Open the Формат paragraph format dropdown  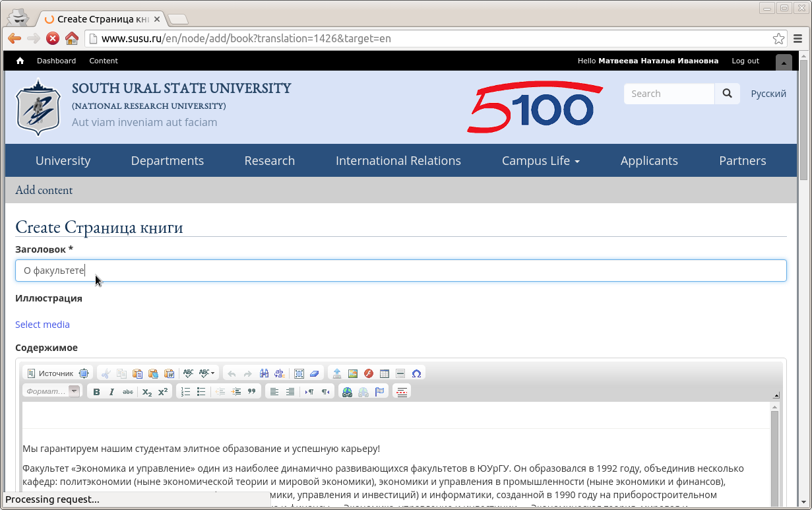(51, 391)
